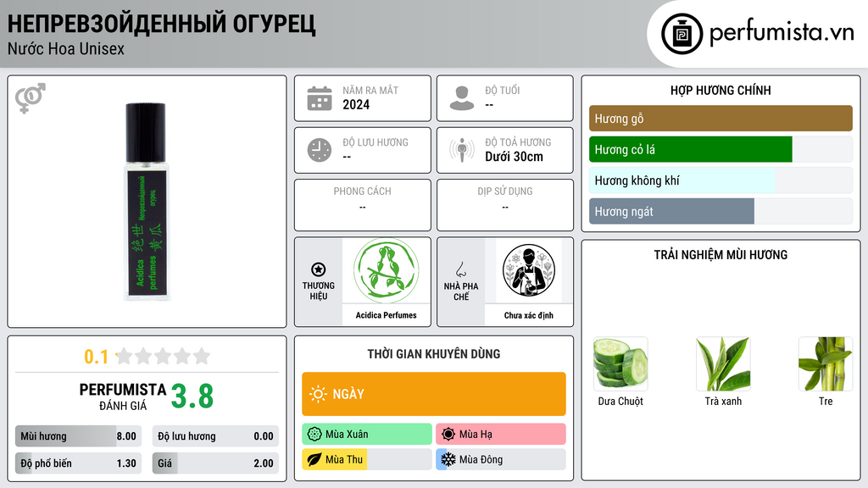The width and height of the screenshot is (868, 488).
Task: Click the sun icon for Mùa Hạ
Action: (x=448, y=435)
